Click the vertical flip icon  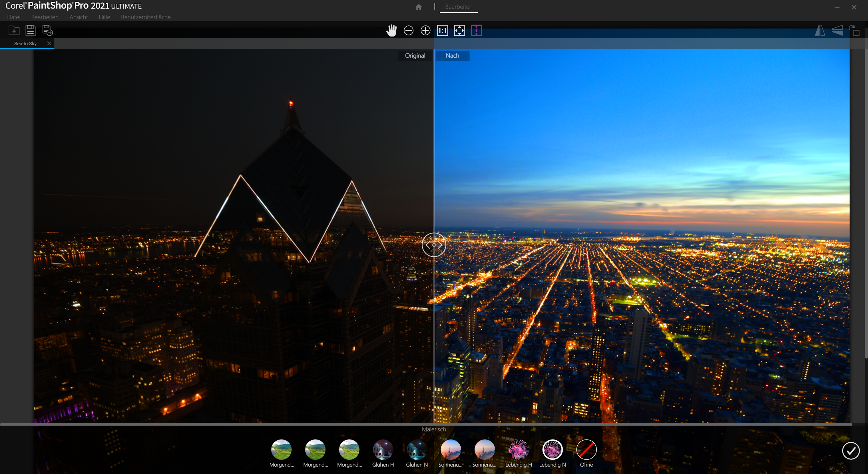click(x=837, y=31)
